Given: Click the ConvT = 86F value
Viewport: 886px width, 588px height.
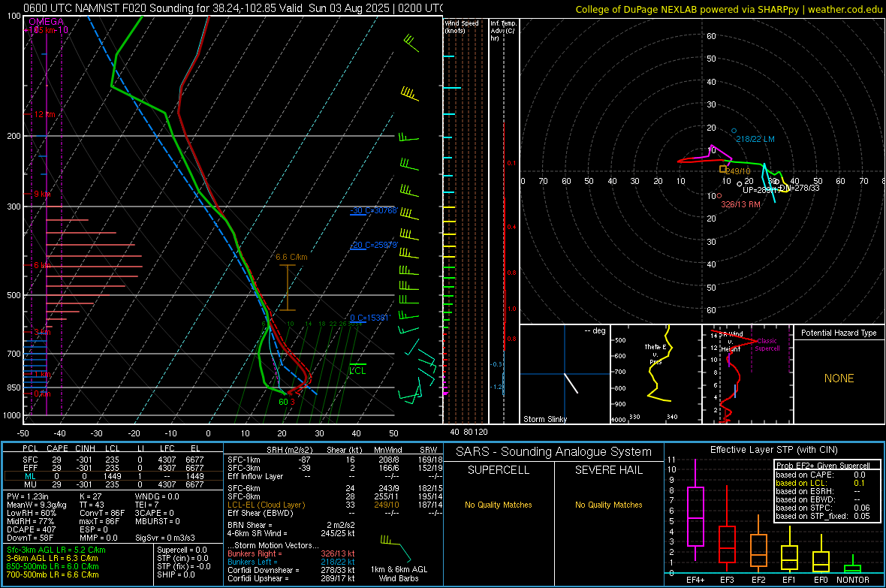Looking at the screenshot, I should (102, 513).
